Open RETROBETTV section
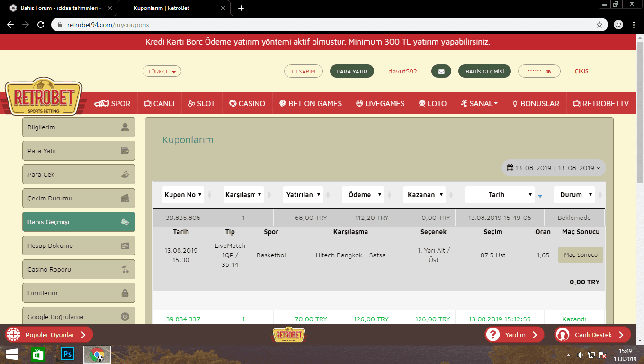This screenshot has height=364, width=644. point(601,103)
